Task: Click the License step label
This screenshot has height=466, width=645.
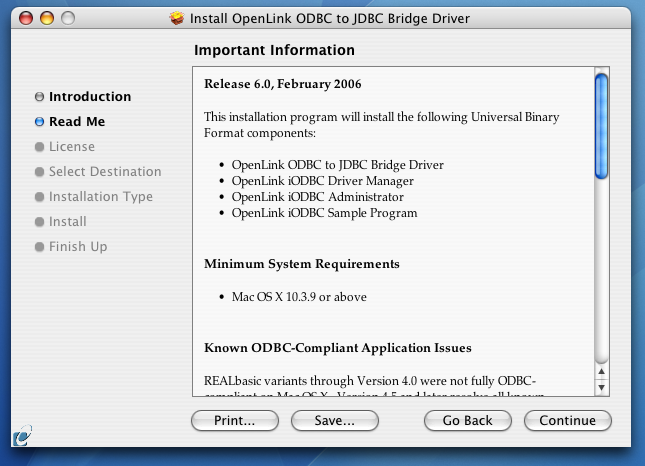Action: click(72, 147)
